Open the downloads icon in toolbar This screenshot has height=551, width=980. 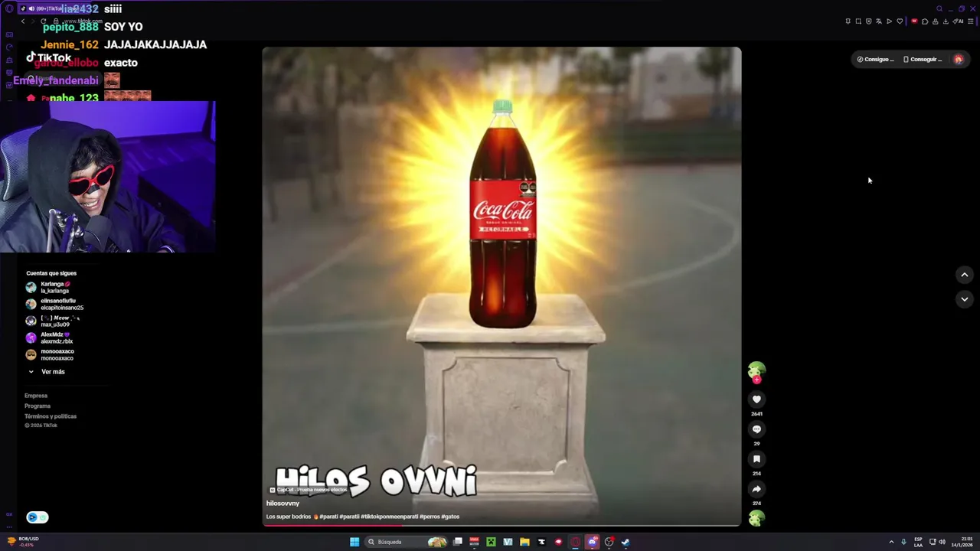(946, 21)
